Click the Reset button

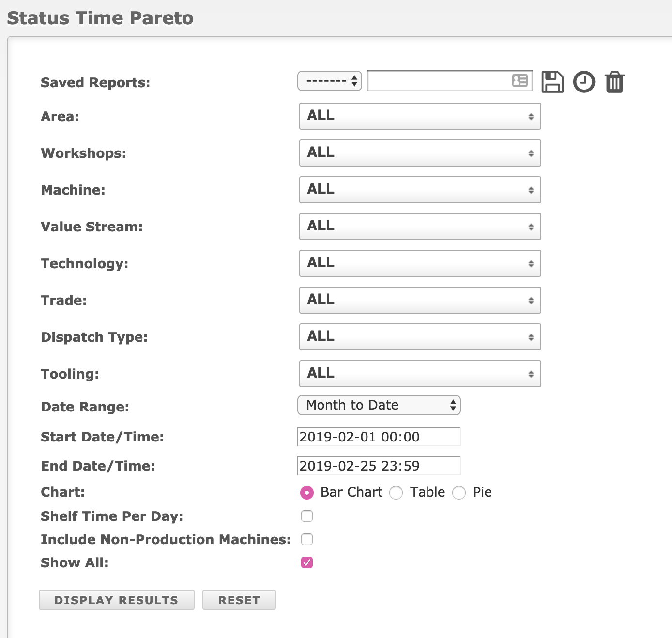239,600
